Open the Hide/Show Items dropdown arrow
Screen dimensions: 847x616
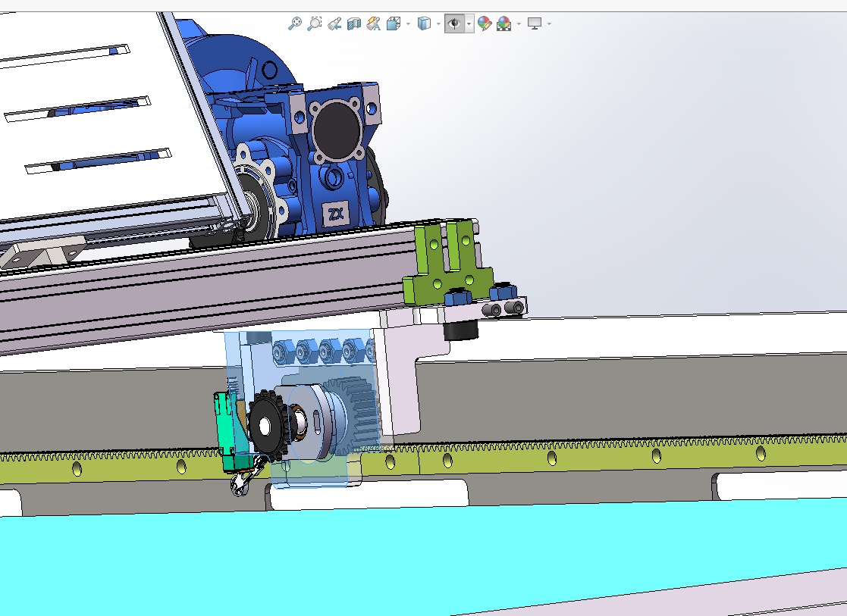[469, 23]
